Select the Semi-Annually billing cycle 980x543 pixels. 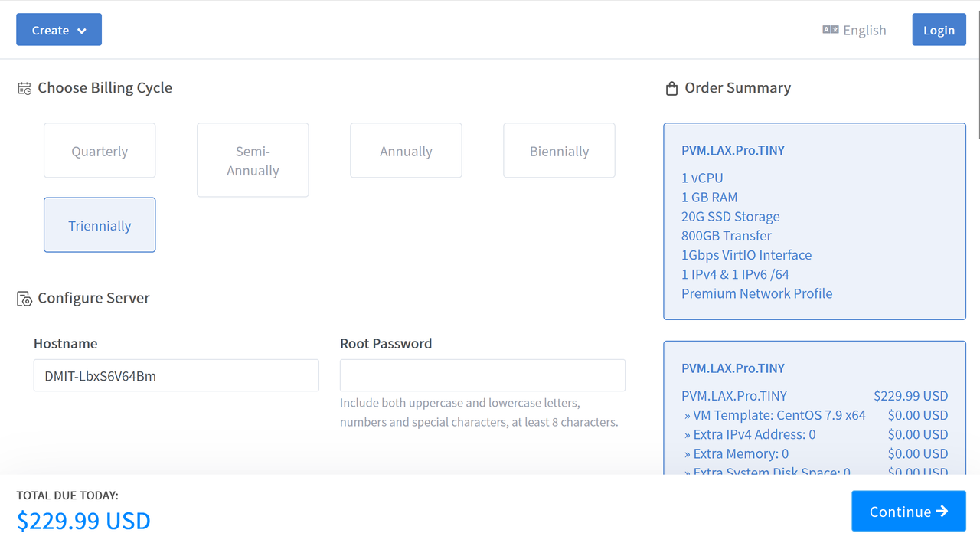pos(253,160)
